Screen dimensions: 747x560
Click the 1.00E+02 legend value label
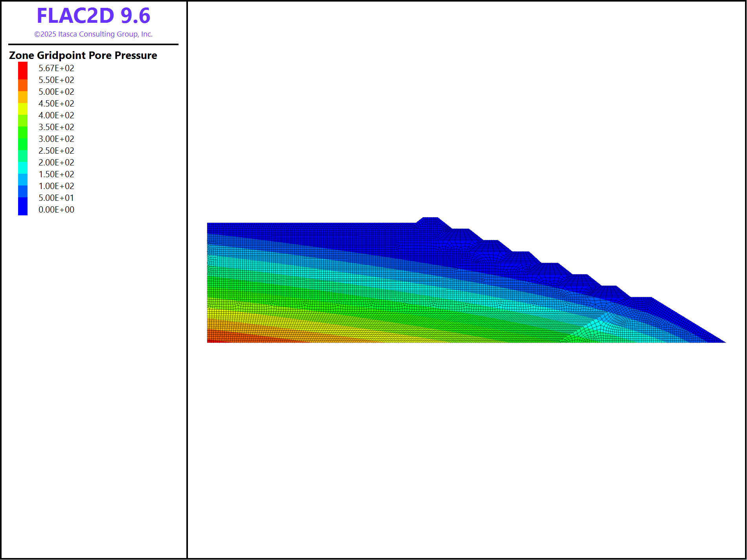(56, 186)
